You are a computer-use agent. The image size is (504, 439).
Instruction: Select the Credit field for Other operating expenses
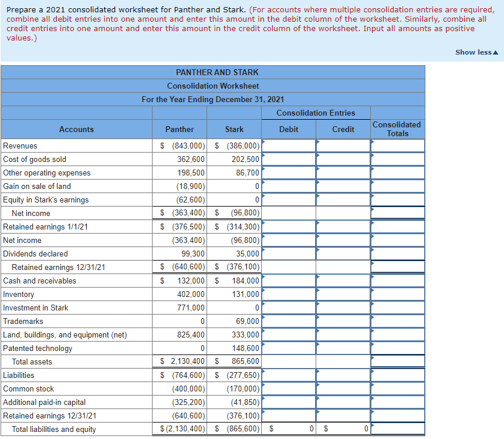coord(343,173)
